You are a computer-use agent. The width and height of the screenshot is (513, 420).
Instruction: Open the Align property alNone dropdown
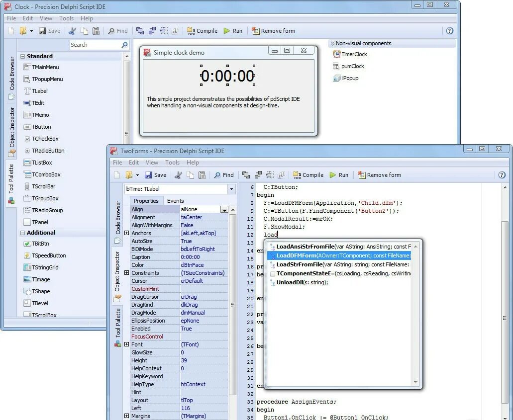coord(224,210)
